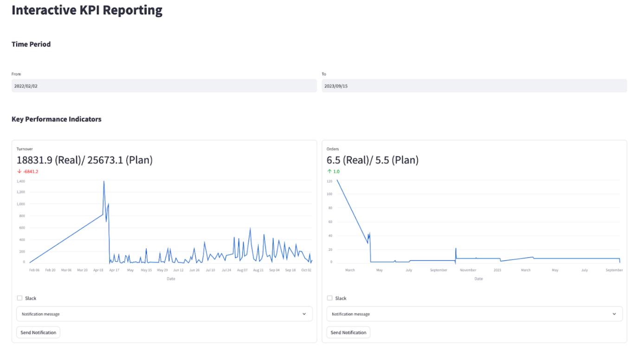This screenshot has height=354, width=644.
Task: Enable the Slack checkbox in Orders card
Action: (329, 298)
